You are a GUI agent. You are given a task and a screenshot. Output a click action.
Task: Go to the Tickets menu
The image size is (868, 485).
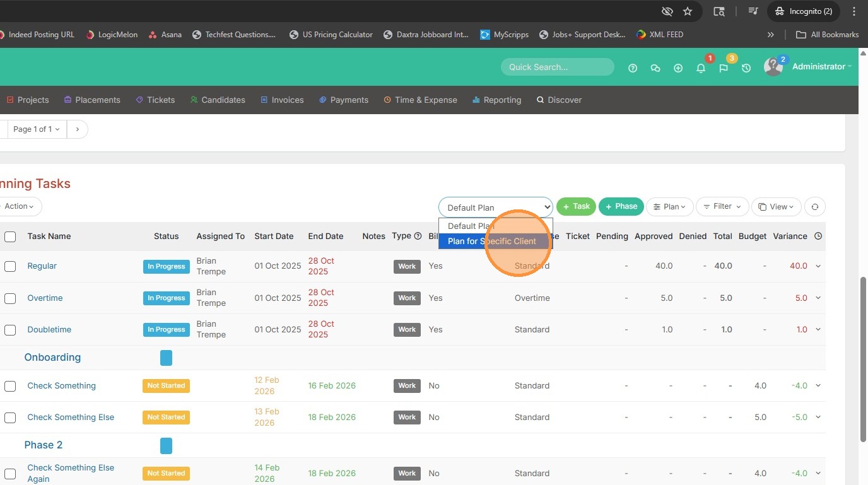point(155,100)
